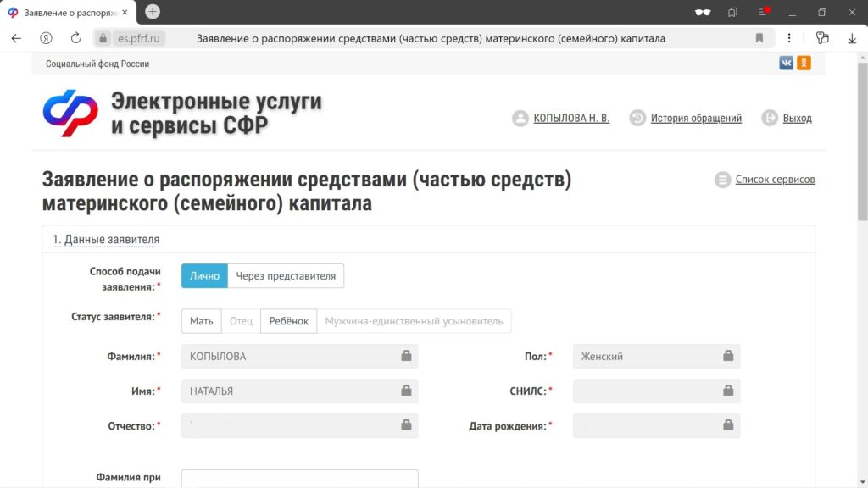Screen dimensions: 868x488
Task: Click the es.pfrf.ru address domain
Action: tap(138, 38)
